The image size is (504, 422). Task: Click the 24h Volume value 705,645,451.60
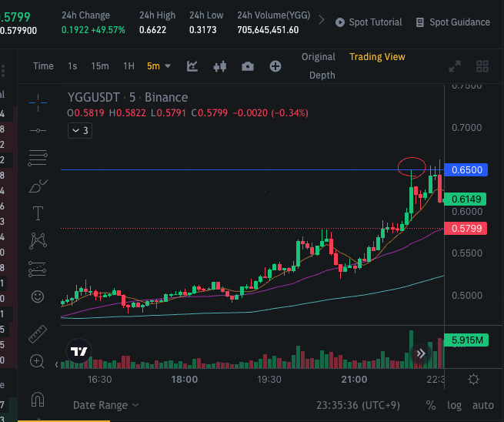tap(268, 30)
